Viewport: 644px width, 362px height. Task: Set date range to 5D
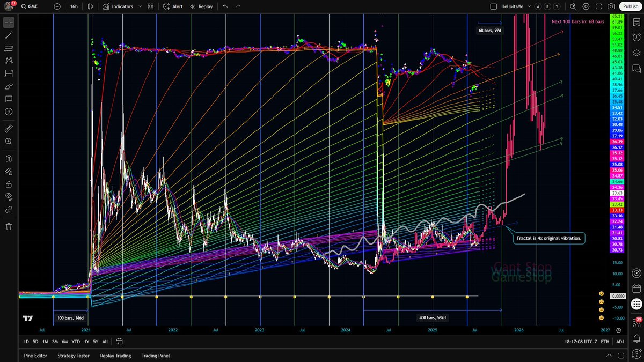pyautogui.click(x=35, y=342)
